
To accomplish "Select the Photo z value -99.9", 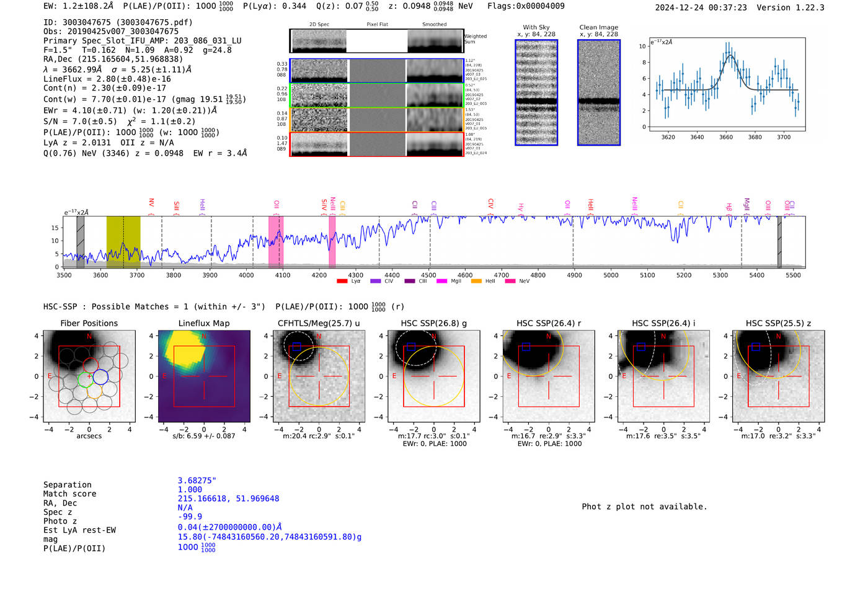I will (190, 517).
